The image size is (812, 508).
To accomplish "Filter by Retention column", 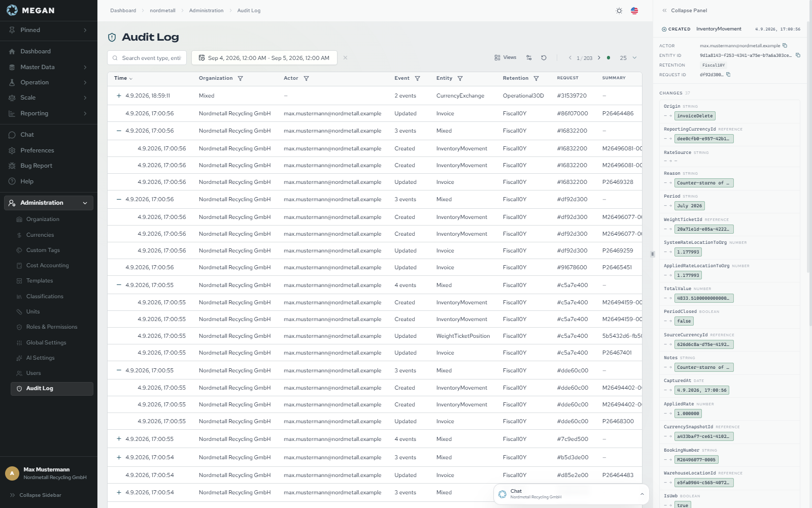I will point(536,79).
